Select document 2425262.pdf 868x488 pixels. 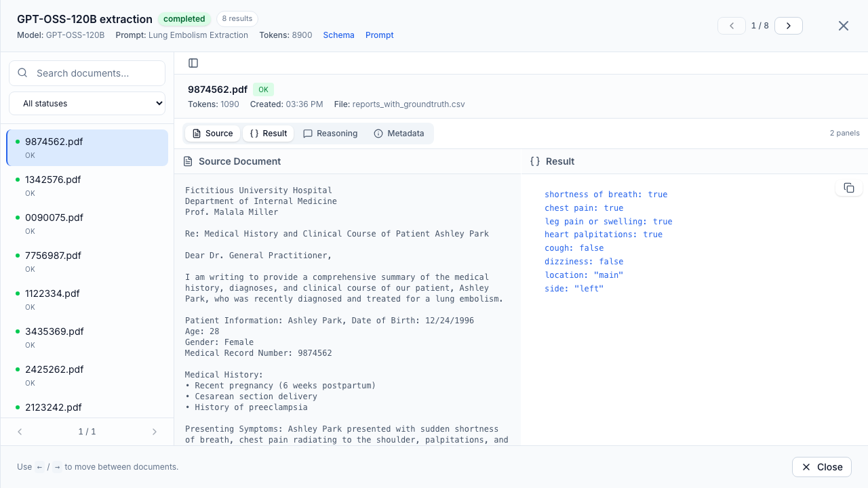(x=87, y=375)
